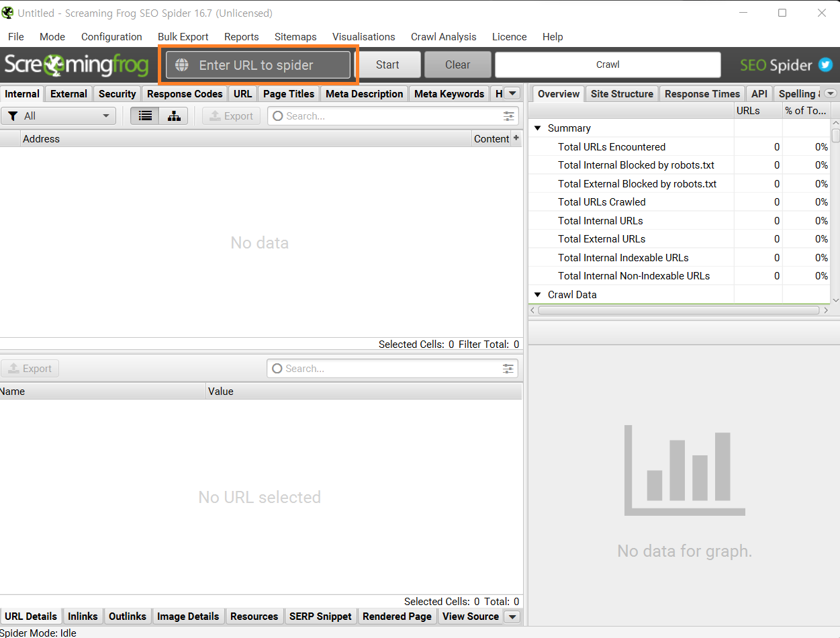Click the Address column header
The image size is (840, 638).
(245, 139)
